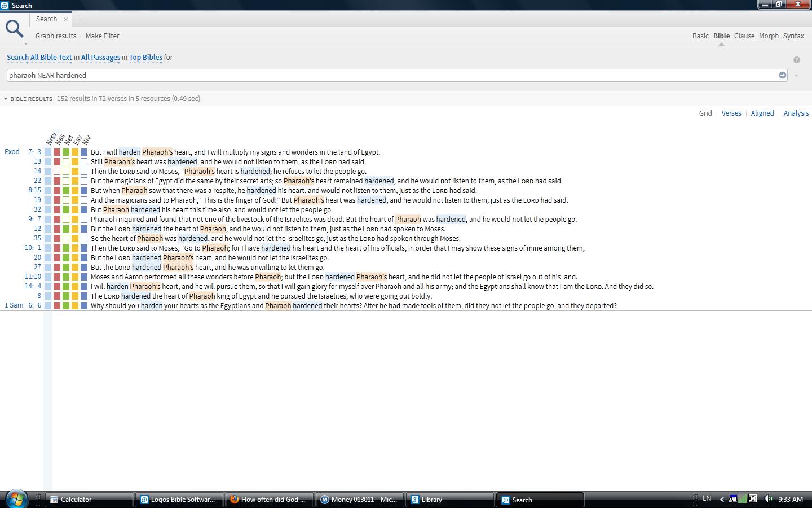Viewport: 812px width, 508px height.
Task: Click the window-and-lock tray icon
Action: click(x=732, y=499)
